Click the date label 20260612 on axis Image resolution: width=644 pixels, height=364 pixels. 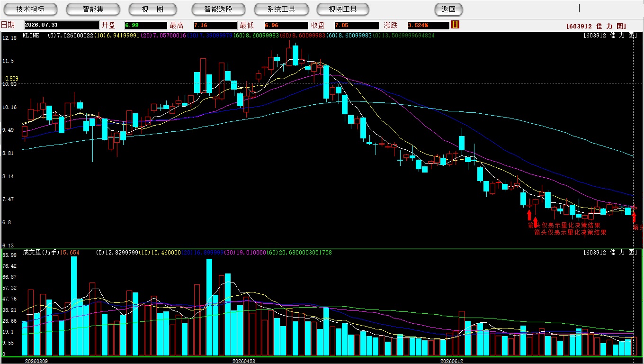tap(452, 361)
